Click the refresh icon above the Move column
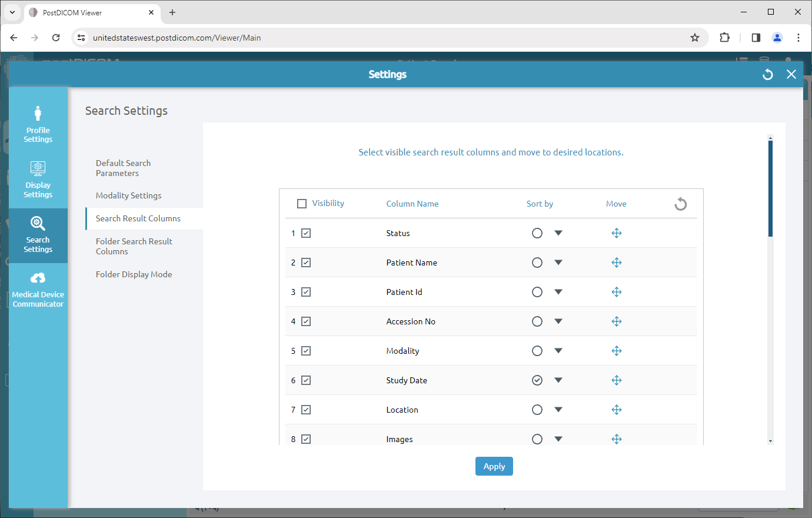This screenshot has width=812, height=518. pyautogui.click(x=680, y=204)
